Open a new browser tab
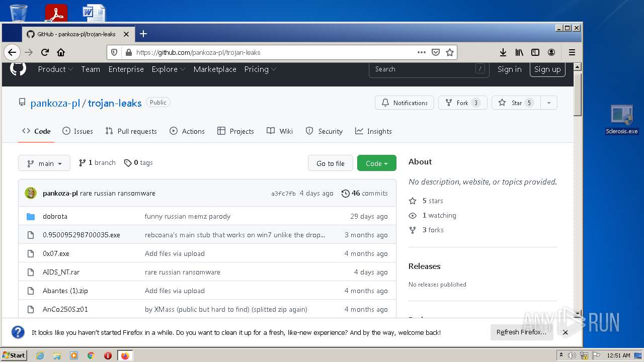 click(143, 34)
